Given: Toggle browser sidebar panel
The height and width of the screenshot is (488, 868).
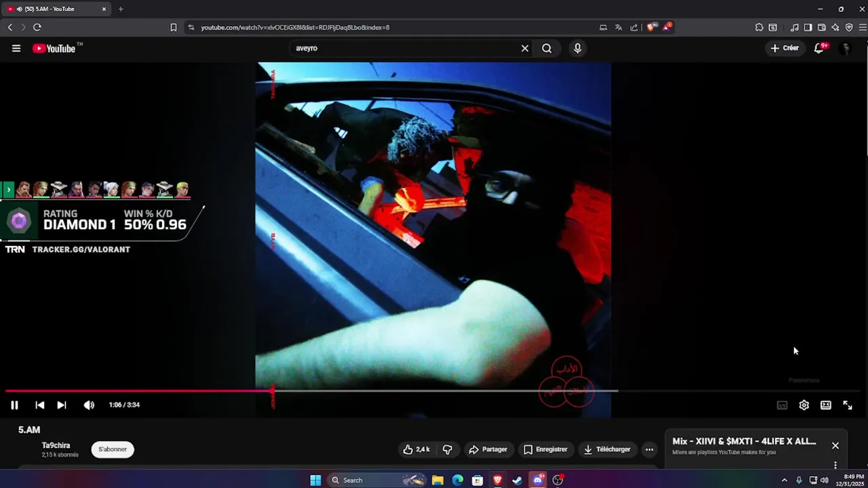Looking at the screenshot, I should (x=808, y=27).
